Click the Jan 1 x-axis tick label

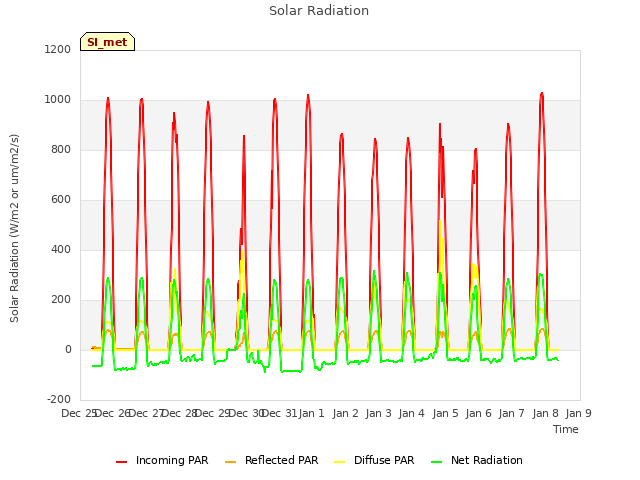click(x=311, y=413)
